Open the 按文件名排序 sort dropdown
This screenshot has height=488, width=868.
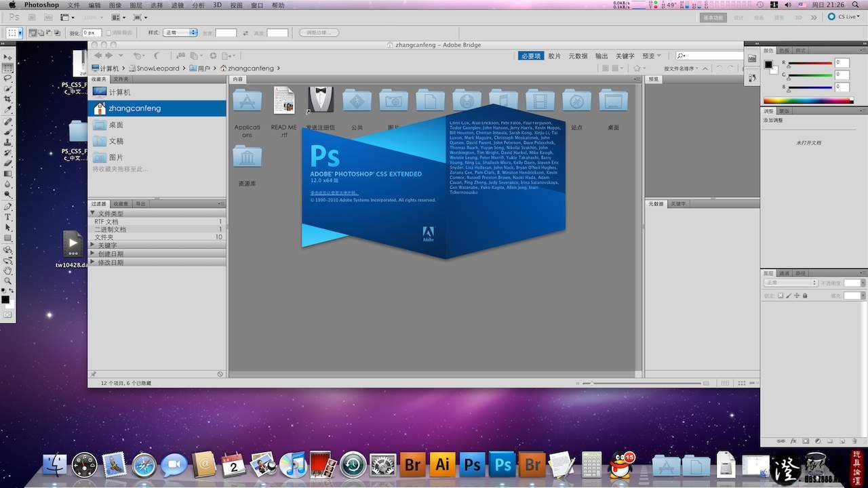[x=681, y=68]
